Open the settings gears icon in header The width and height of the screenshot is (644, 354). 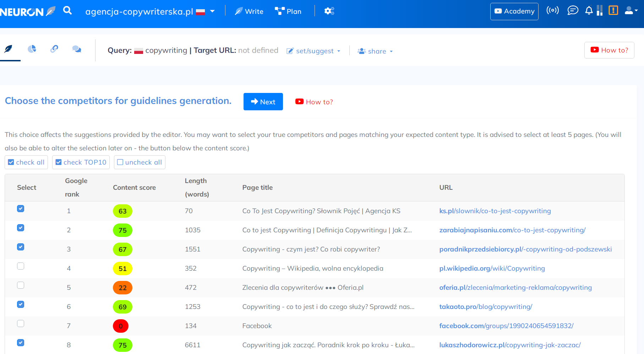tap(329, 11)
